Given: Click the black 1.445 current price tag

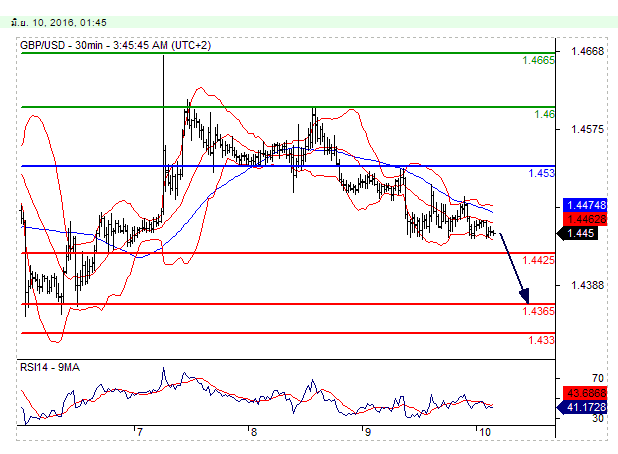Looking at the screenshot, I should click(x=578, y=233).
